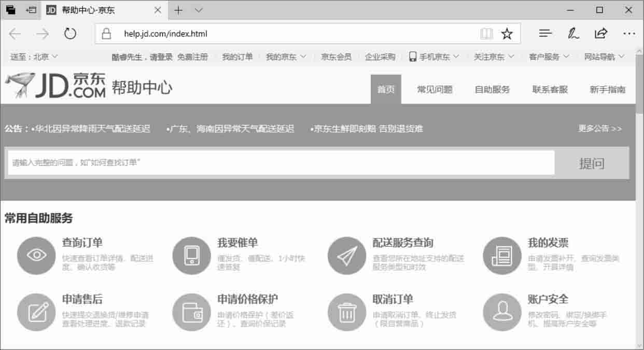Image resolution: width=644 pixels, height=350 pixels.
Task: Open the 企业采购 link
Action: (x=380, y=57)
